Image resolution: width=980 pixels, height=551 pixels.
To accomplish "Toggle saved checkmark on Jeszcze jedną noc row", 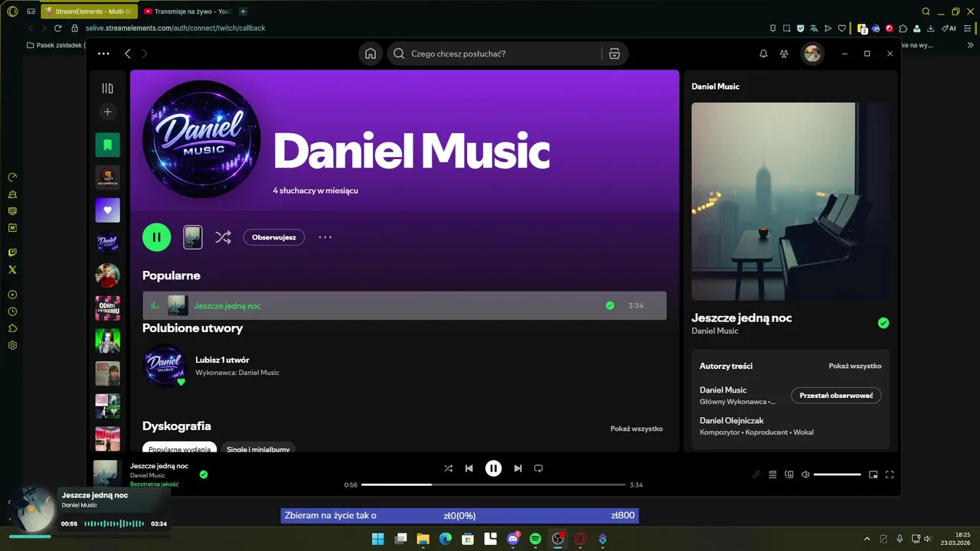I will [610, 305].
